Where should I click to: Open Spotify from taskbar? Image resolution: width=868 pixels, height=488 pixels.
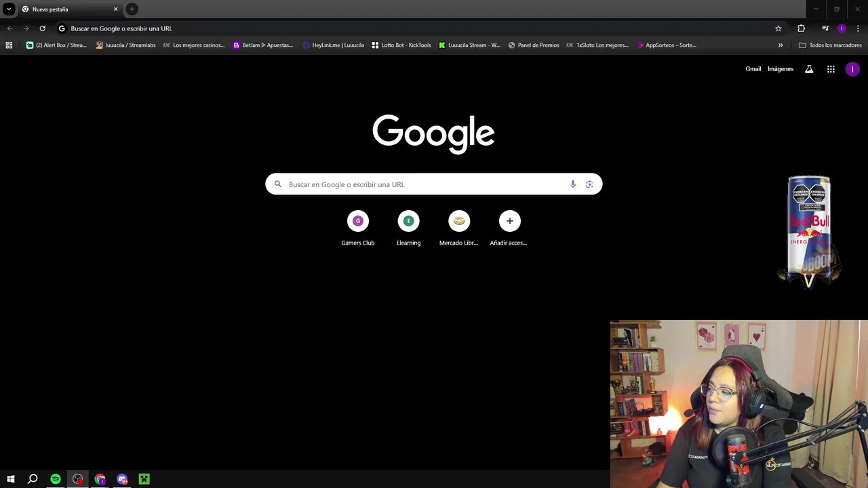pyautogui.click(x=56, y=479)
